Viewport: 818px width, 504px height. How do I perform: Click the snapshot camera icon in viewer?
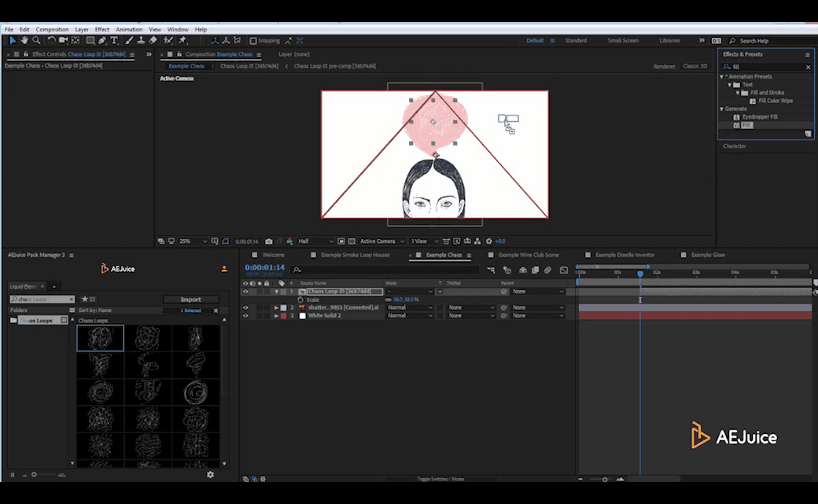[x=269, y=241]
